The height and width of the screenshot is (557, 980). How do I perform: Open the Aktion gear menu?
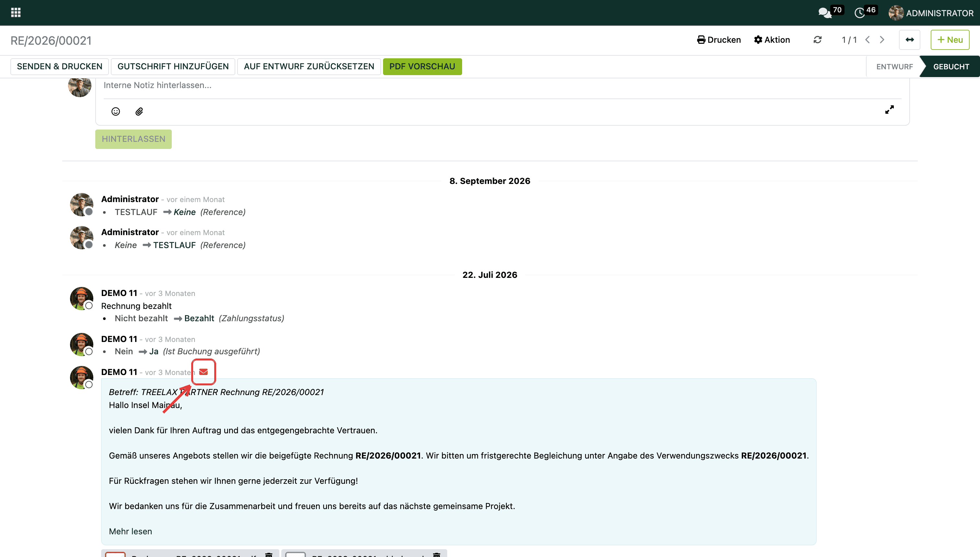tap(772, 40)
